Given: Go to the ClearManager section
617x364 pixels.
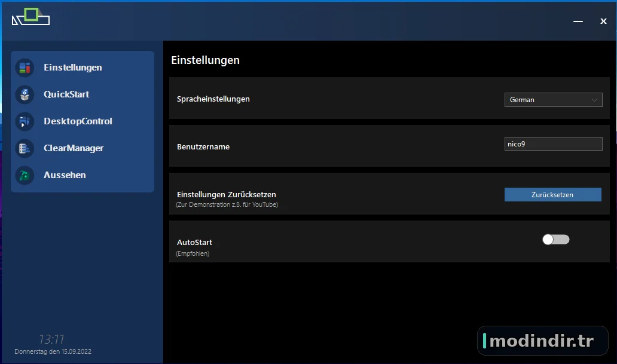Looking at the screenshot, I should point(74,148).
